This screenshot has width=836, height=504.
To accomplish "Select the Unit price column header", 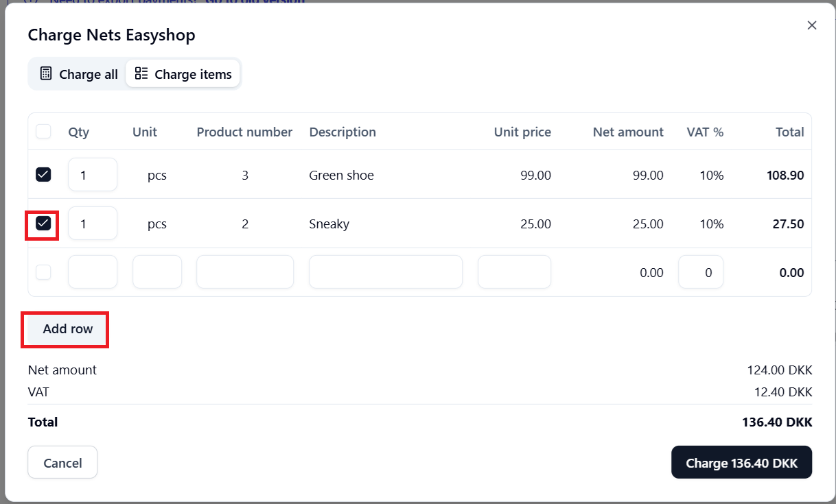I will coord(522,132).
